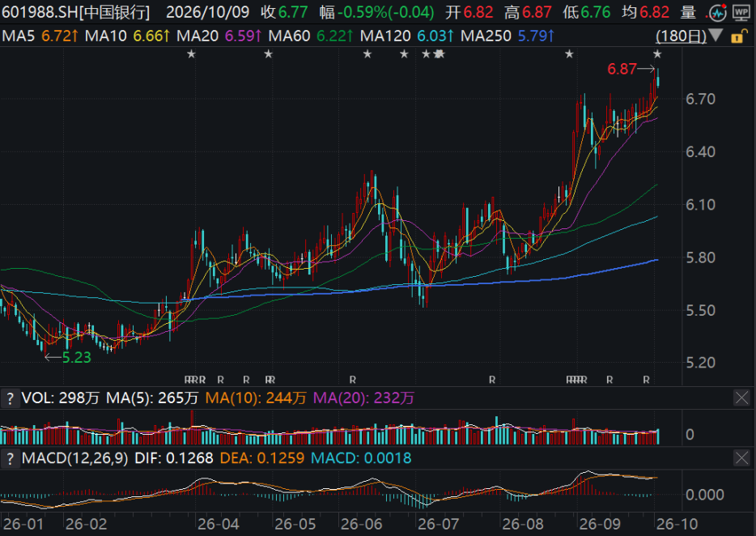Open the help question mark beside MACD(12,26,9)

point(10,458)
